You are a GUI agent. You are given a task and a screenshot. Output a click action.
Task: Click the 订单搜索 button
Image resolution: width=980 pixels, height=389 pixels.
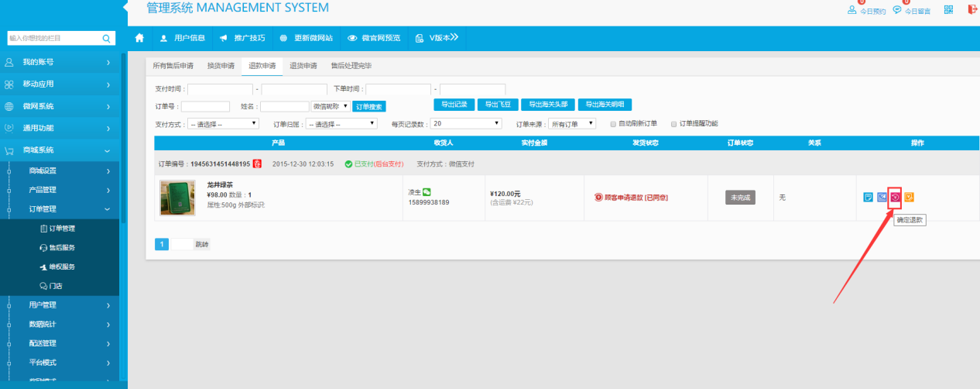[369, 106]
